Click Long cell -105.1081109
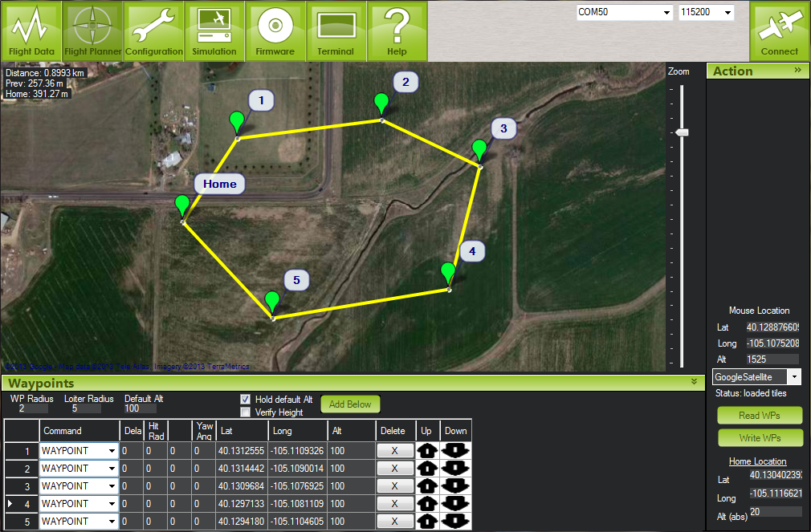Screen dimensions: 811x532 coord(297,504)
